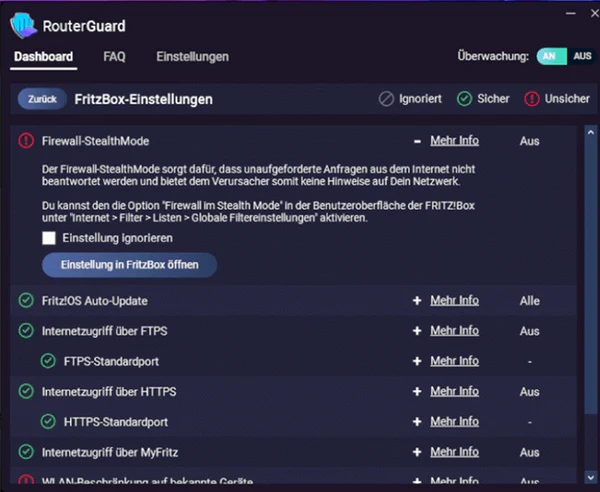Go back using the Zurück button

pos(42,100)
